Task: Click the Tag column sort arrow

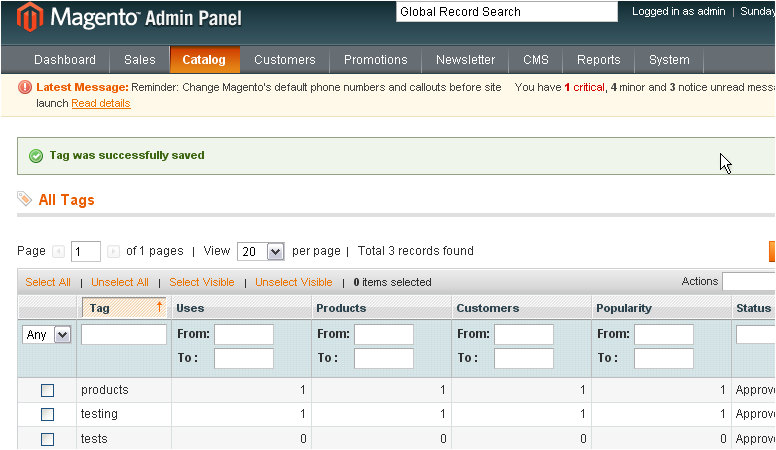Action: coord(159,307)
